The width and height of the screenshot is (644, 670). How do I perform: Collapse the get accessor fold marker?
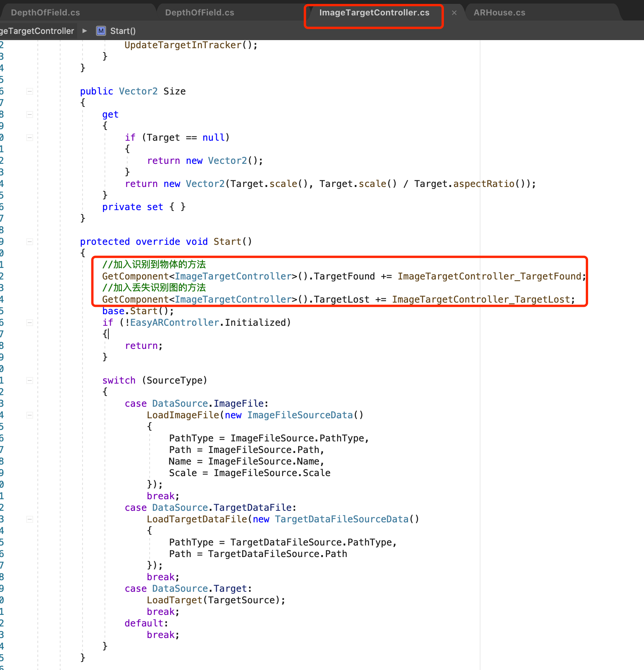click(x=29, y=114)
